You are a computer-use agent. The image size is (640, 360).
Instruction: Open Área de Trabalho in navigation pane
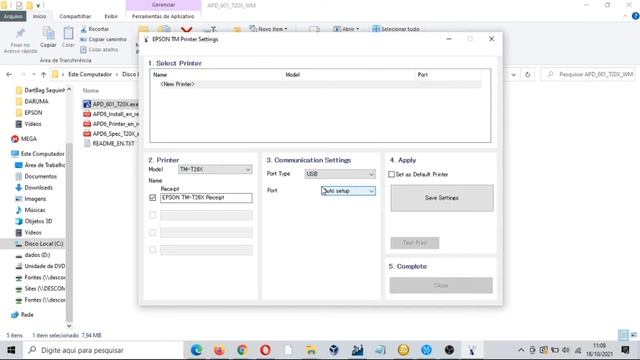pyautogui.click(x=40, y=165)
